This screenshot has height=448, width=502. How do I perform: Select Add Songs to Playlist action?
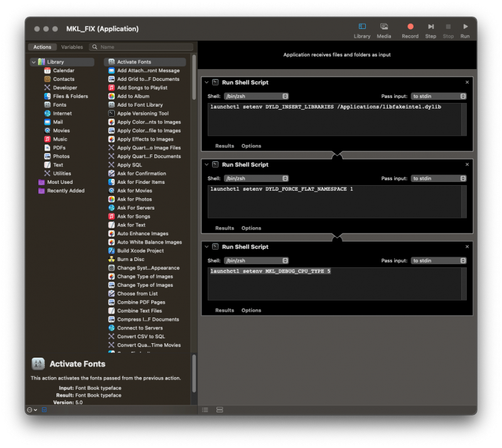[x=142, y=88]
